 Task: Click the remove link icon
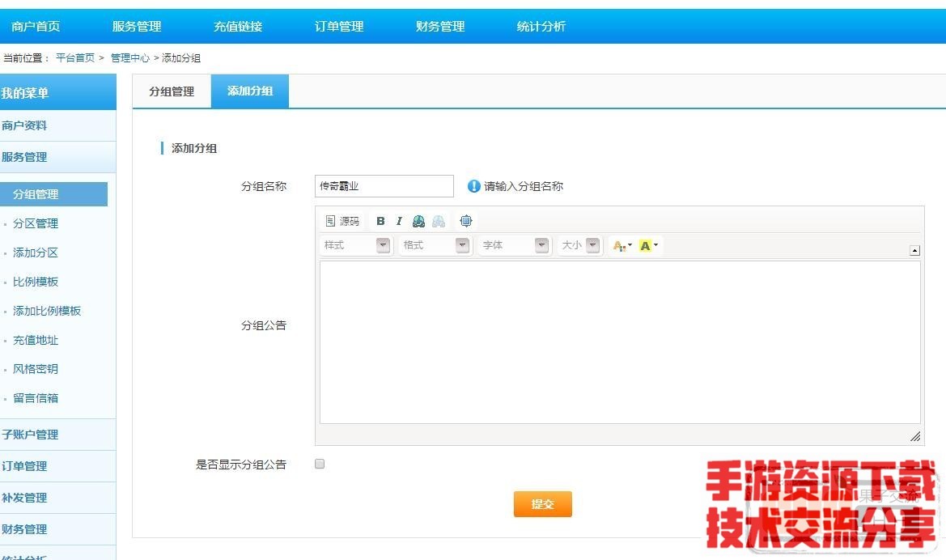pyautogui.click(x=438, y=221)
